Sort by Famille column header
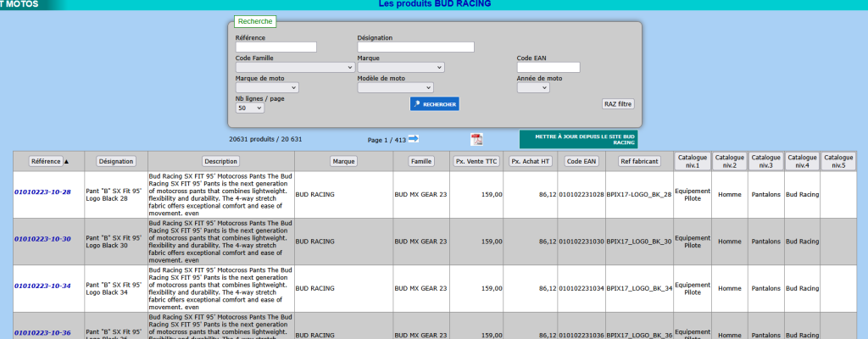Screen dimensions: 868x339 (421, 161)
